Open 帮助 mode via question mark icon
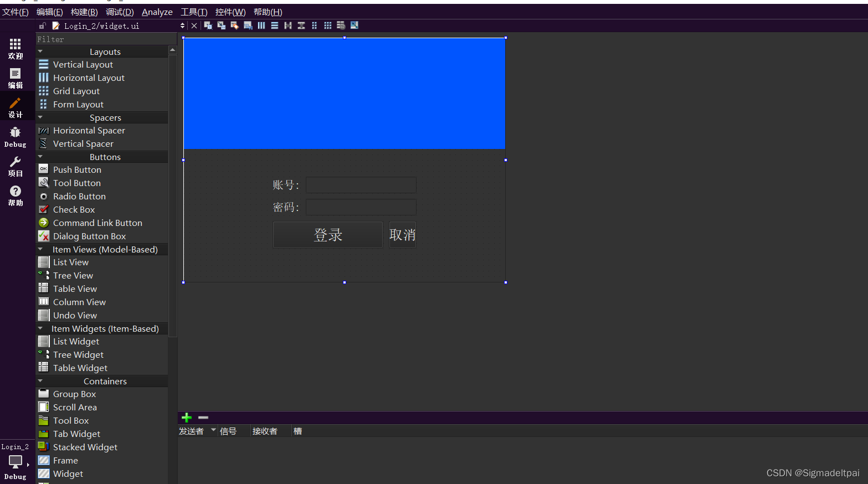 15,194
